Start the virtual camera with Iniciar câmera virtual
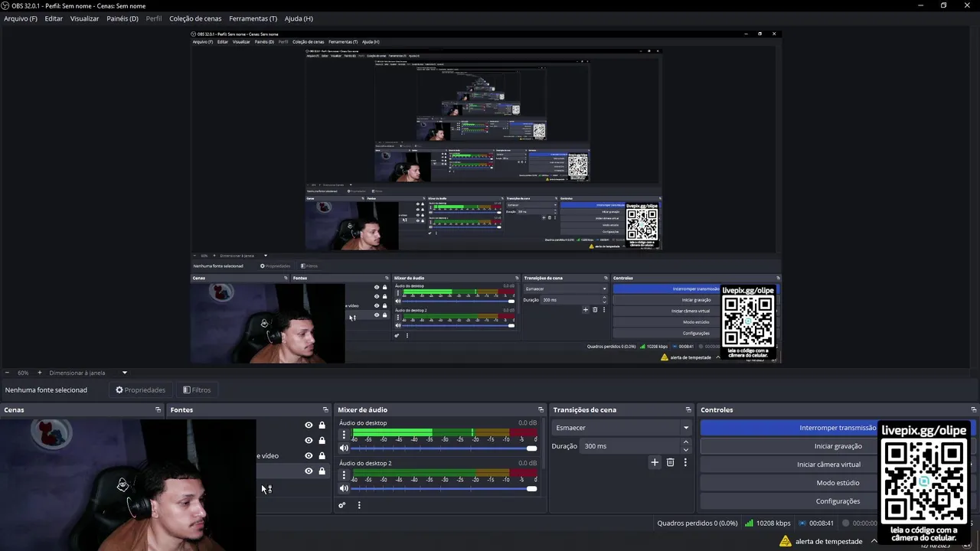 [x=838, y=465]
